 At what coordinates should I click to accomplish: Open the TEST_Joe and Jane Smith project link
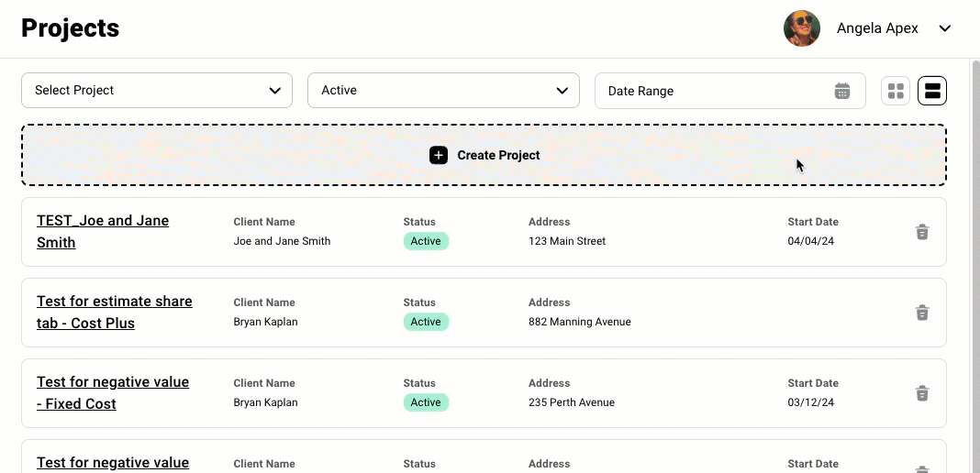[x=103, y=232]
